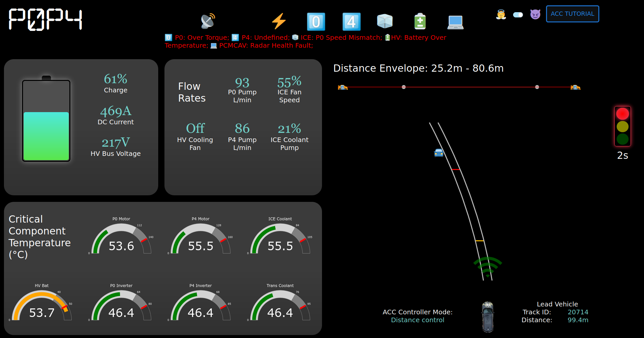The width and height of the screenshot is (644, 338).
Task: Click the red traffic light
Action: pyautogui.click(x=622, y=114)
